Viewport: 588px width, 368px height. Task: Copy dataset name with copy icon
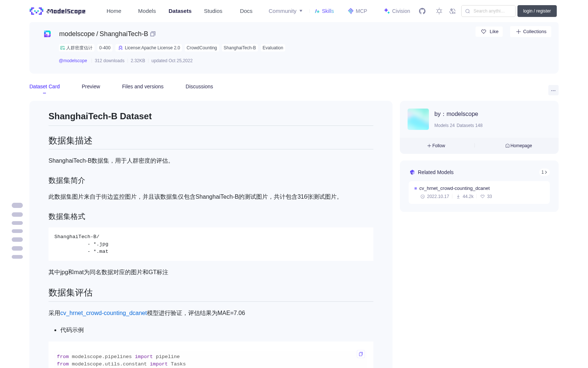tap(153, 34)
